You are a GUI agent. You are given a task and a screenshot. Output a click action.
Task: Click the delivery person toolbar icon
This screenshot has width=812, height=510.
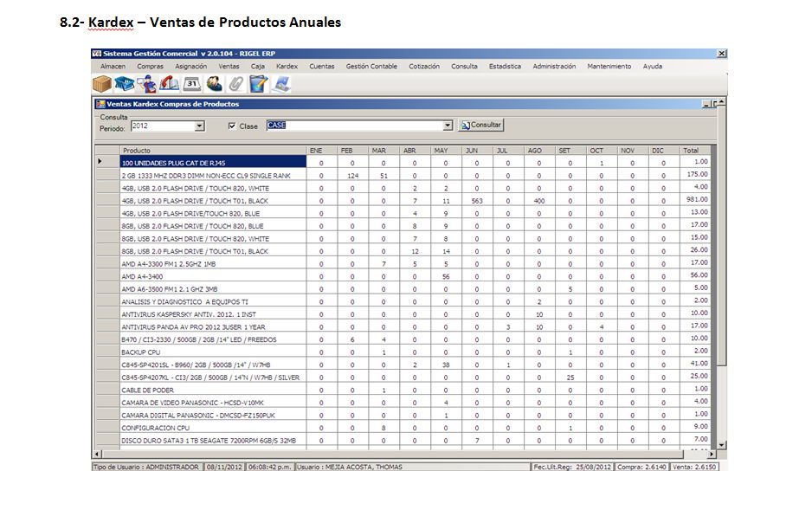pyautogui.click(x=147, y=84)
